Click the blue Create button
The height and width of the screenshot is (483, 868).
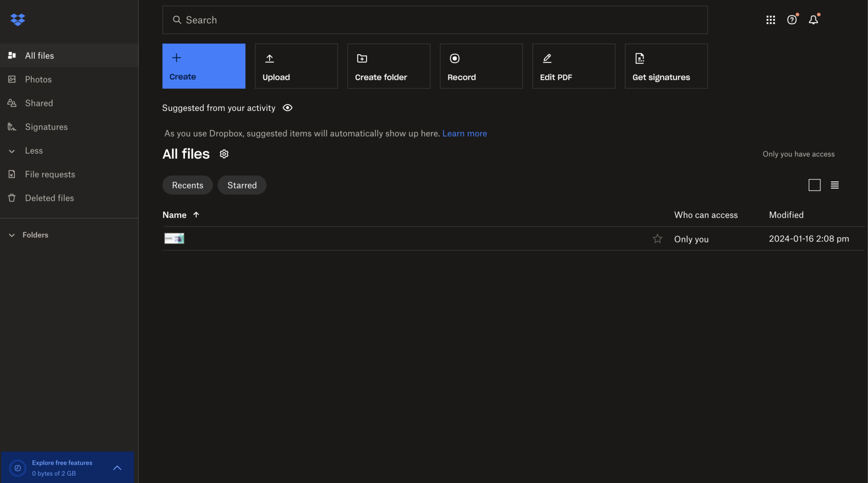click(203, 66)
